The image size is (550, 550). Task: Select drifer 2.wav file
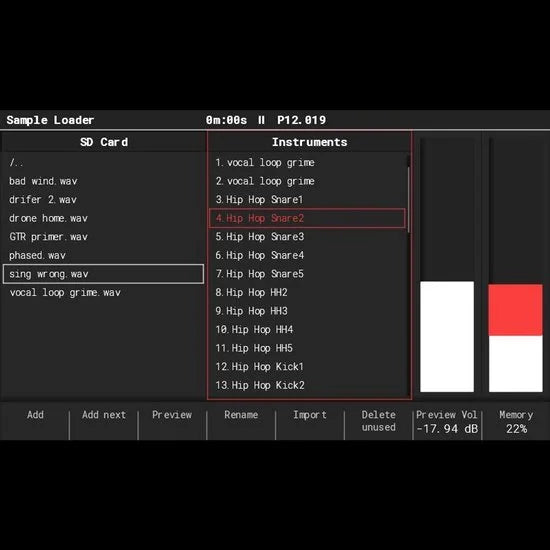click(103, 200)
